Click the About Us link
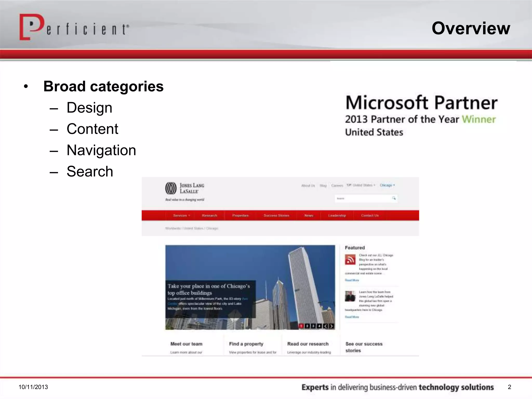 pos(308,185)
